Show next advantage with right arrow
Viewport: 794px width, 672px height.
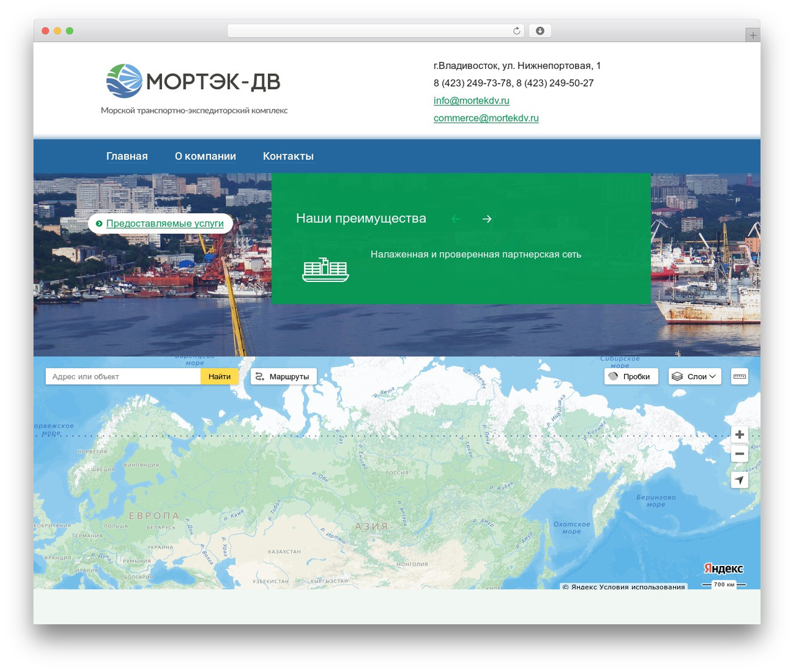point(487,219)
